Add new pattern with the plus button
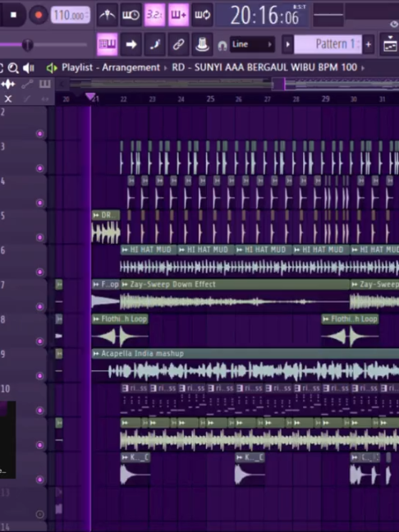This screenshot has height=532, width=399. 369,44
